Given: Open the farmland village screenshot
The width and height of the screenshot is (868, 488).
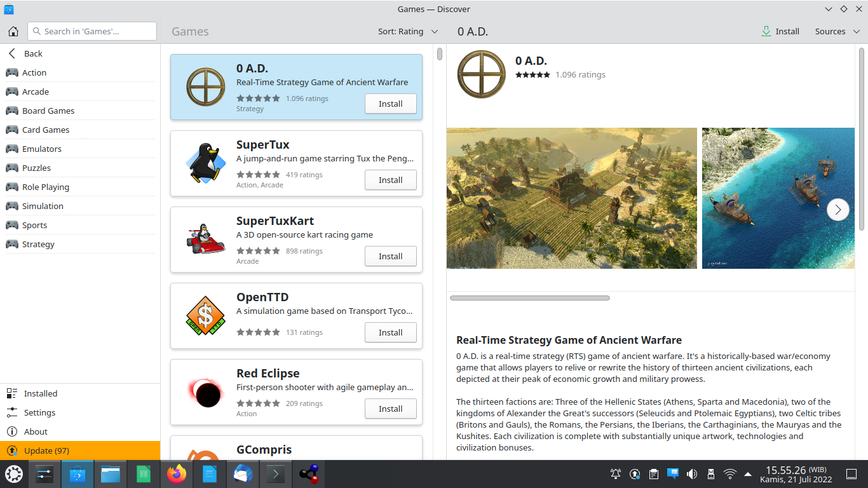Looking at the screenshot, I should 572,198.
